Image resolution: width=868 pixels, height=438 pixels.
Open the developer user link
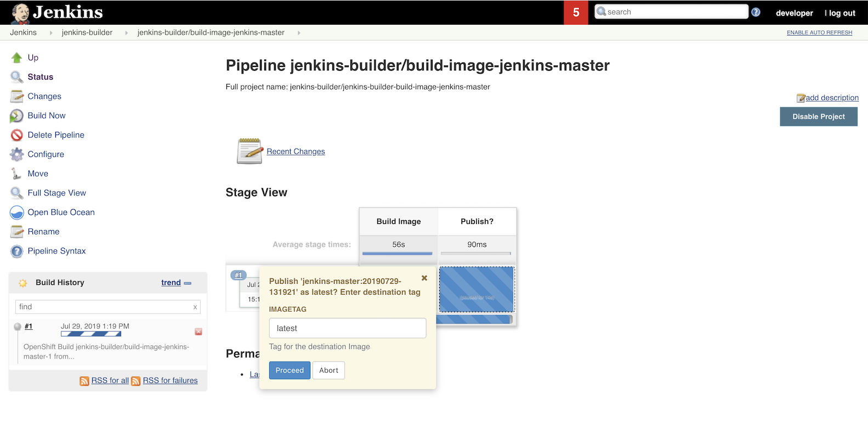[795, 13]
